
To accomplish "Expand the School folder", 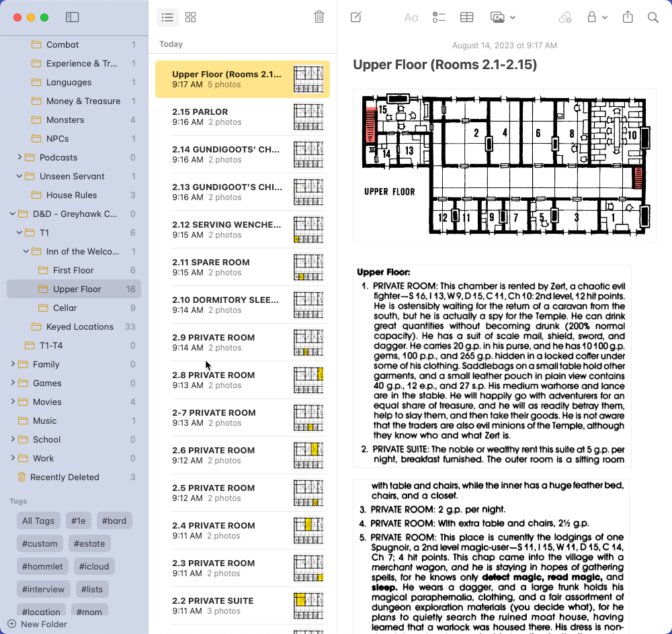I will [x=12, y=439].
